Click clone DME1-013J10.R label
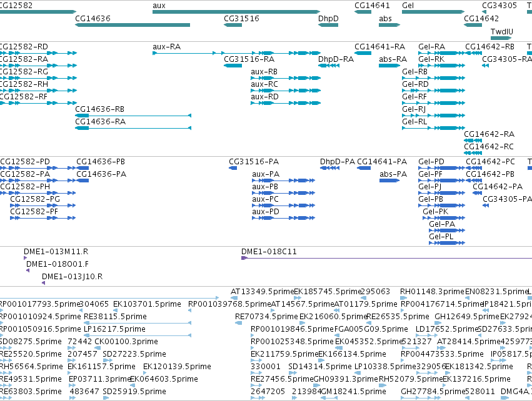The width and height of the screenshot is (532, 401). pos(73,277)
